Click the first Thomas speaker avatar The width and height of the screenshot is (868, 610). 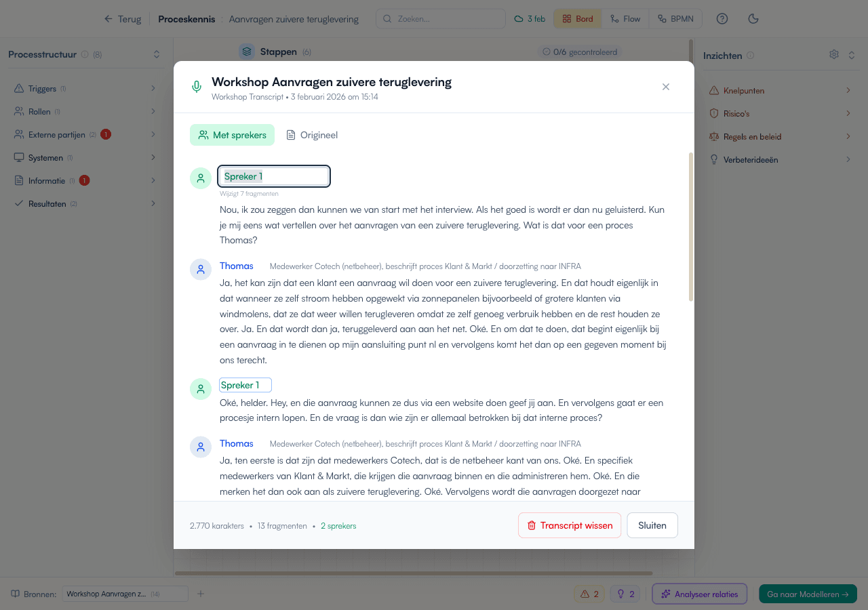click(x=201, y=269)
